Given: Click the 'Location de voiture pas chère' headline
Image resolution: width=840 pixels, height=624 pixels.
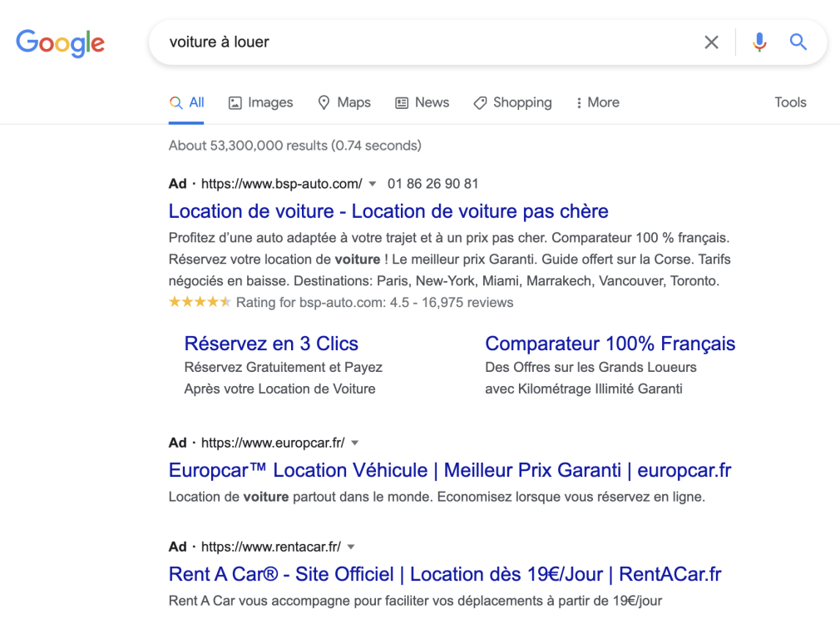Looking at the screenshot, I should coord(388,211).
